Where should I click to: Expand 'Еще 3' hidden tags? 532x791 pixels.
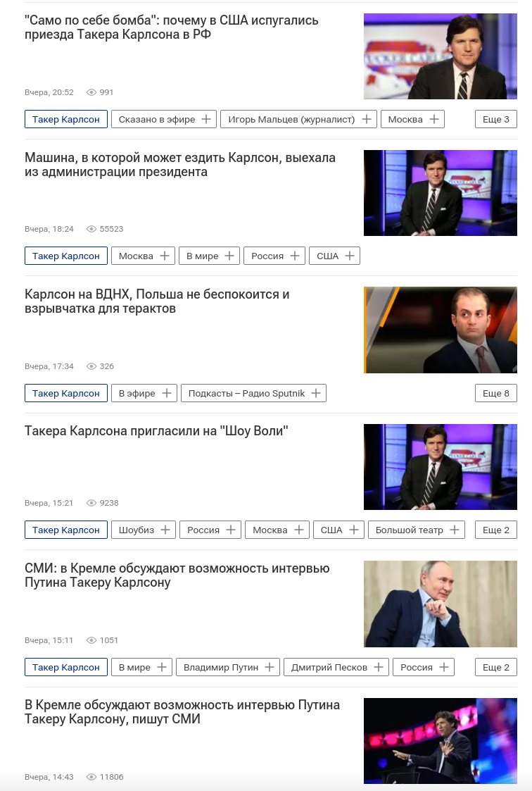(x=495, y=120)
